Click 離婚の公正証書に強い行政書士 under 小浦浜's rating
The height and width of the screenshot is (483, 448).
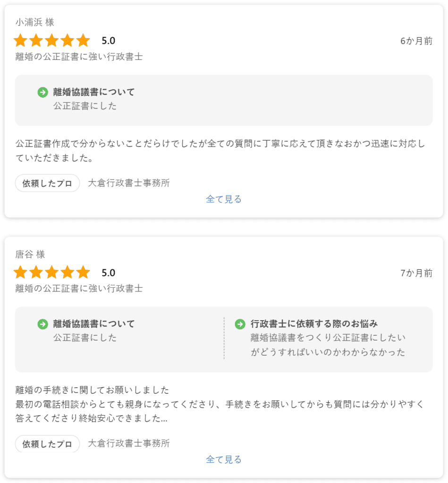(79, 57)
